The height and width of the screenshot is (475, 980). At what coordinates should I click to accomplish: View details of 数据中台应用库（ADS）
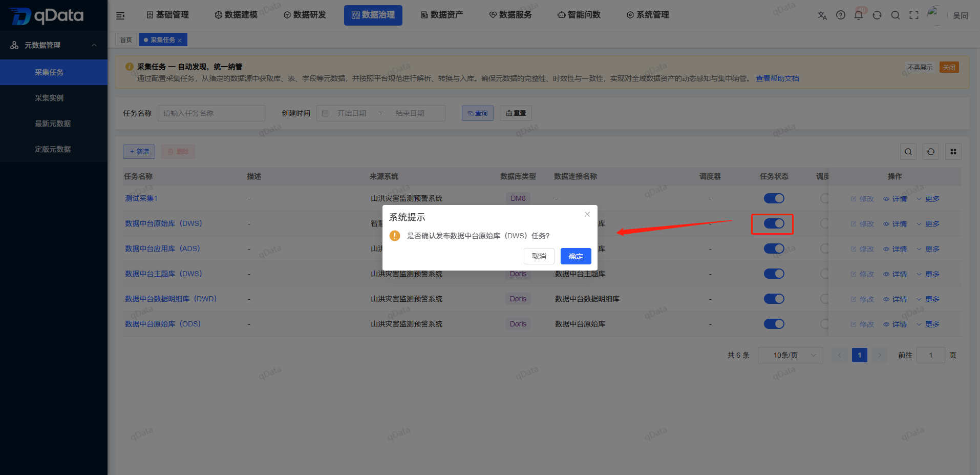(x=895, y=249)
